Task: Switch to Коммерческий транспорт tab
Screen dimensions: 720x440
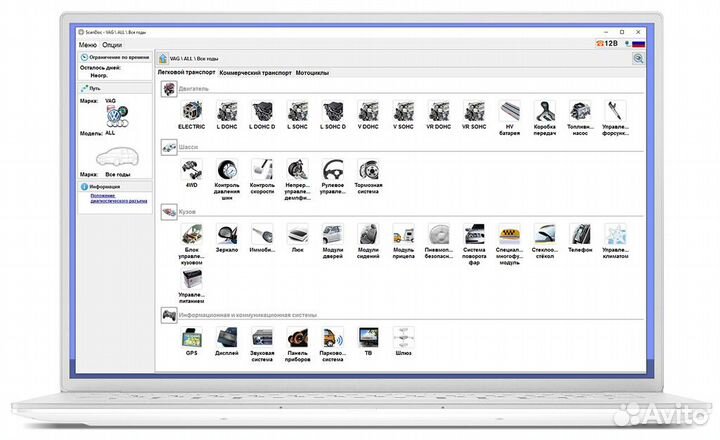Action: [255, 73]
